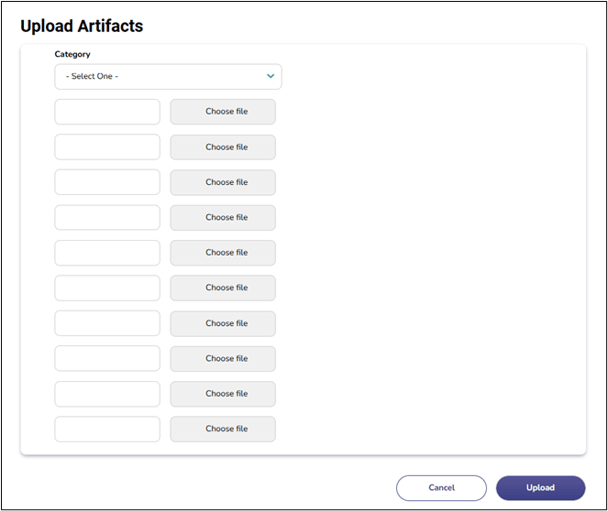Focus the third row's text field
The image size is (608, 511).
click(107, 182)
